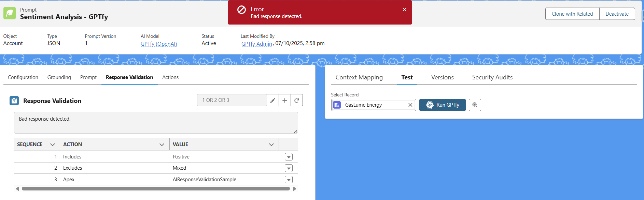Click the Bad response detected message textarea

(156, 123)
